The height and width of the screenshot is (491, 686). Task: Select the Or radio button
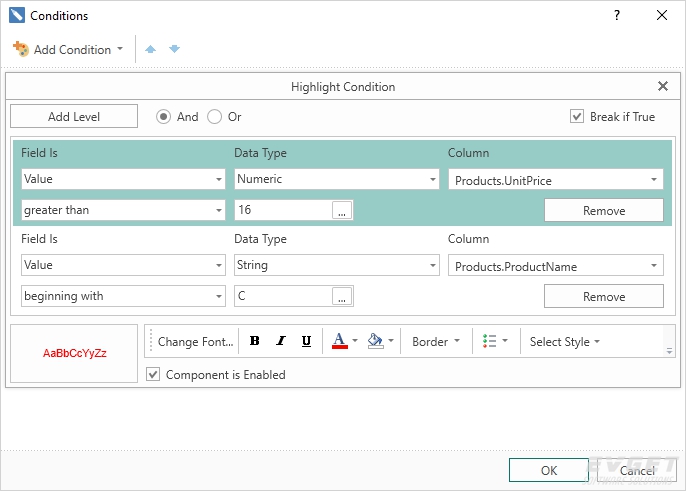pos(214,117)
